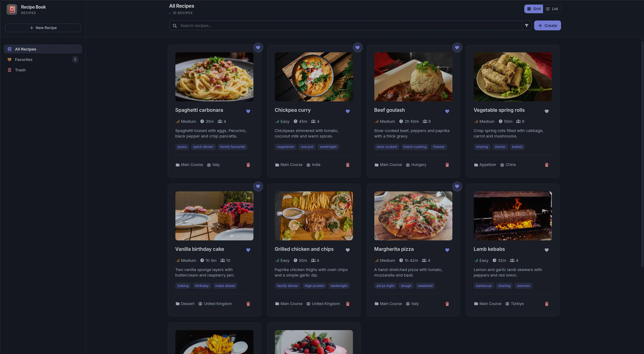The width and height of the screenshot is (644, 354).
Task: Unfavorite Spaghetti carbonara heart next to title
Action: click(248, 111)
